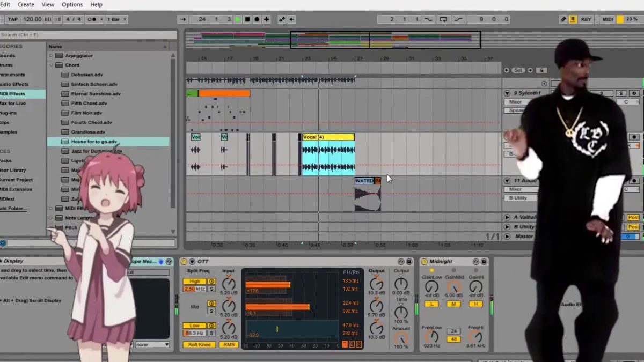Open the KEY map mode
Image resolution: width=644 pixels, height=362 pixels.
[x=586, y=19]
